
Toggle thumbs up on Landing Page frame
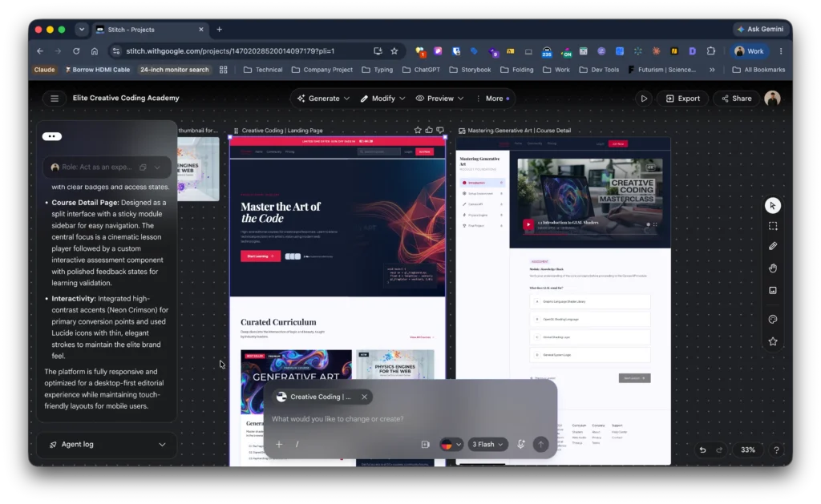pos(429,131)
